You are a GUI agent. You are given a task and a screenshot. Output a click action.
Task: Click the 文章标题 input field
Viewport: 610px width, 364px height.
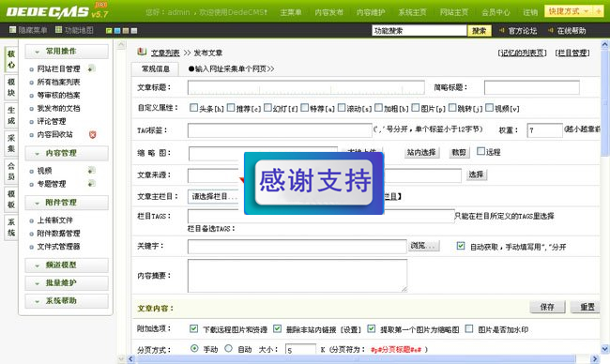click(306, 87)
